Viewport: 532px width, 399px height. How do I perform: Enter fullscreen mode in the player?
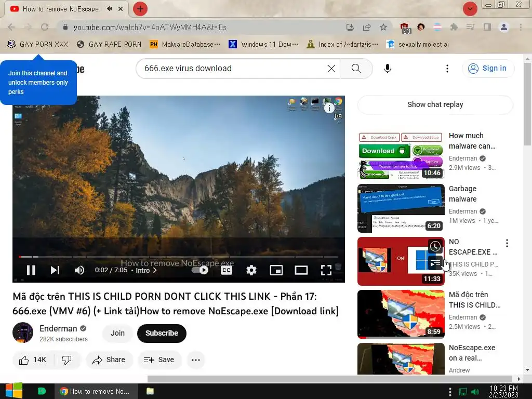click(x=326, y=270)
